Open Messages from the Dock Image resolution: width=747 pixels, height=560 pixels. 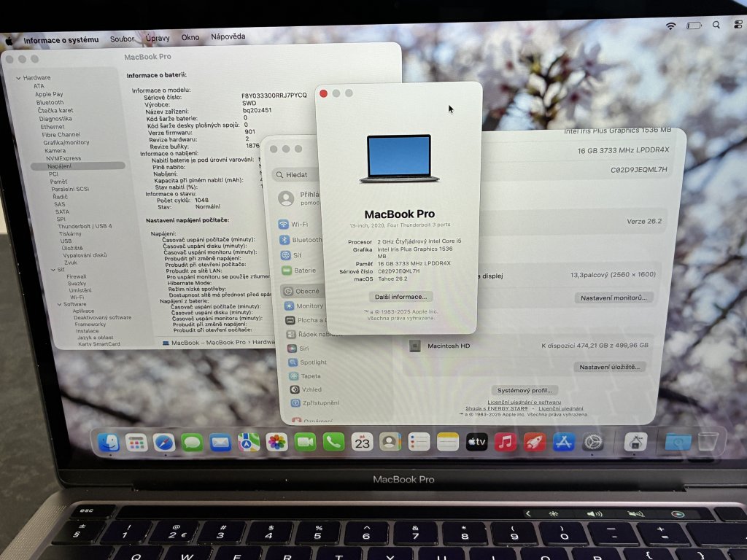192,443
